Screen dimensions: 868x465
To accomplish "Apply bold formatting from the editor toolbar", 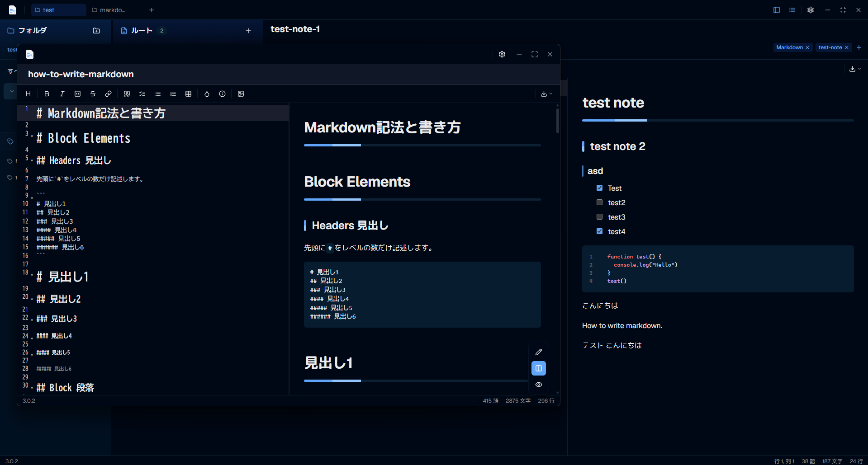I will click(47, 94).
